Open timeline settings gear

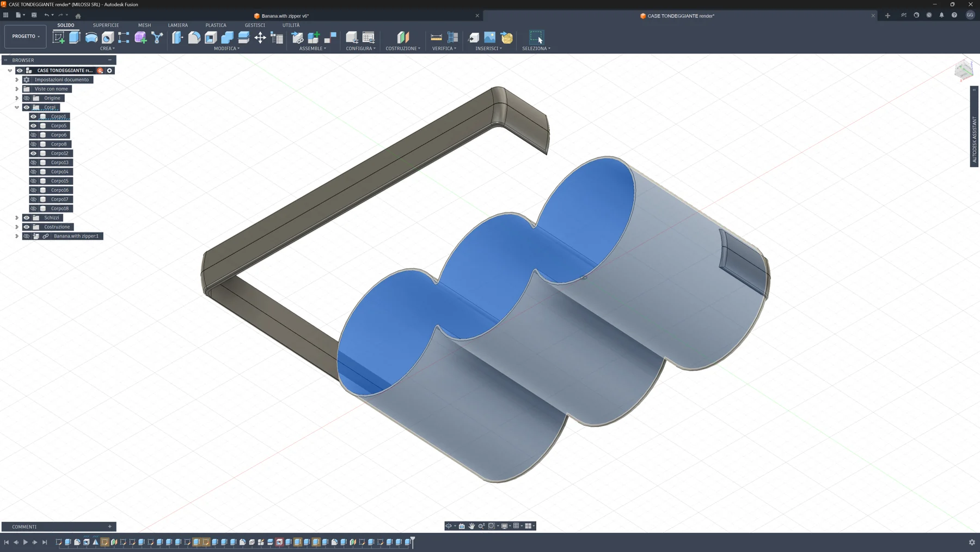(972, 542)
